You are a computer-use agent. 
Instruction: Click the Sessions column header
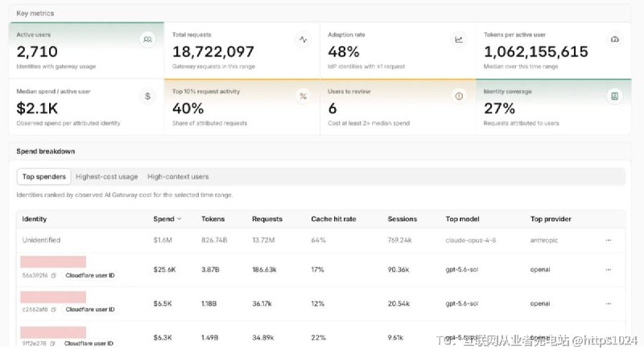click(402, 219)
